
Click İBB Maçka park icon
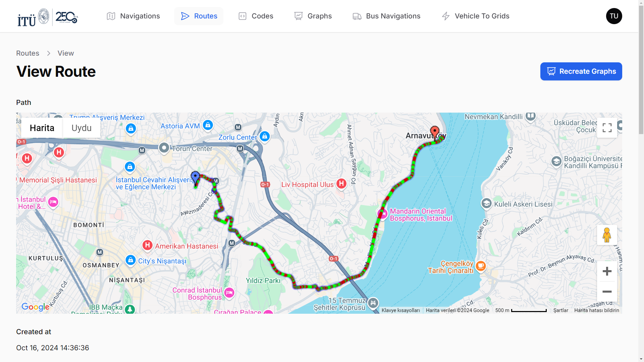click(130, 309)
